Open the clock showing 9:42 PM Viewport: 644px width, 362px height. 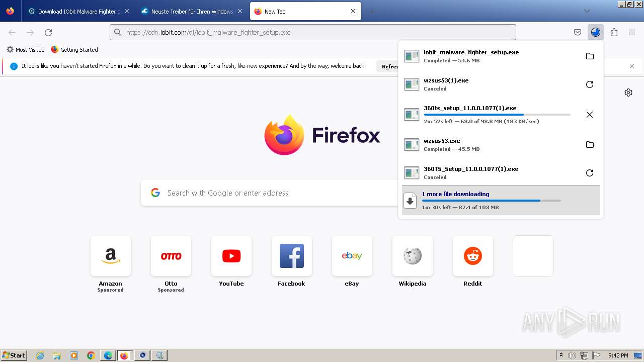click(x=618, y=355)
